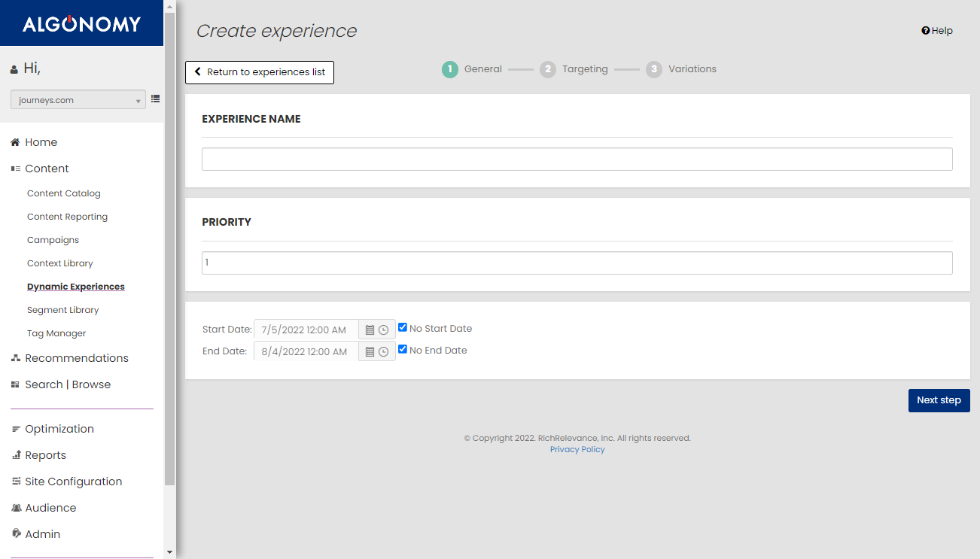This screenshot has height=559, width=980.
Task: Expand the Recommendations menu
Action: coord(77,358)
